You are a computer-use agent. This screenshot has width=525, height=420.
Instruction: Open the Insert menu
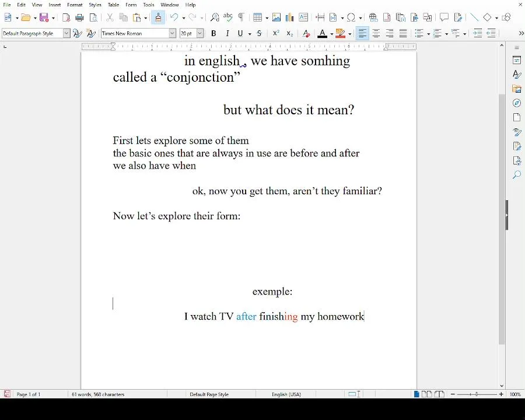click(x=55, y=5)
